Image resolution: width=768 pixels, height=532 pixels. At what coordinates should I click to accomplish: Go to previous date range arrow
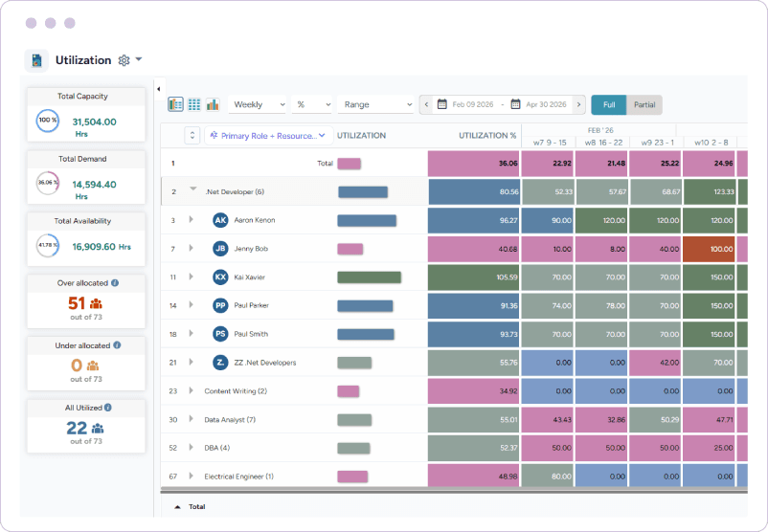tap(426, 104)
